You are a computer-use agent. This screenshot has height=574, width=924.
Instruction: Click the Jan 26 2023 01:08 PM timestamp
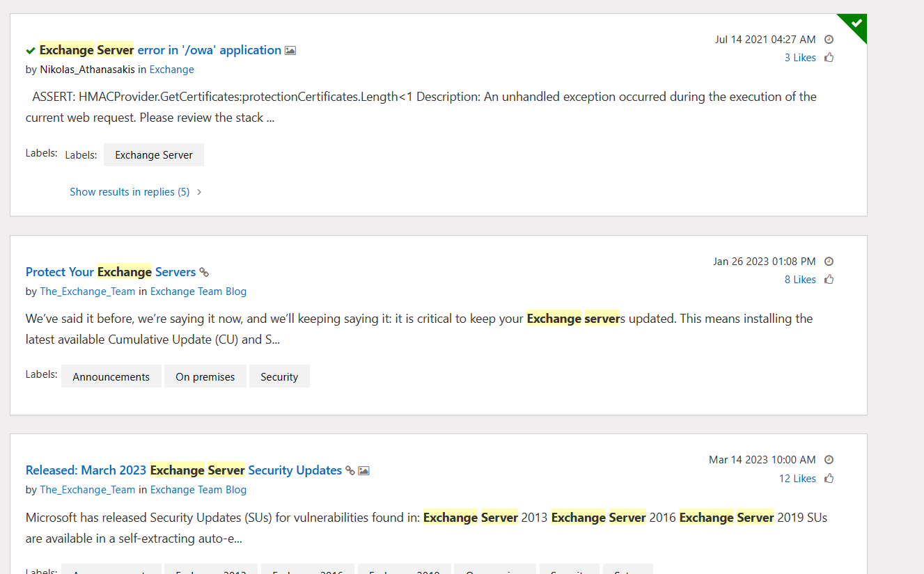[765, 262]
